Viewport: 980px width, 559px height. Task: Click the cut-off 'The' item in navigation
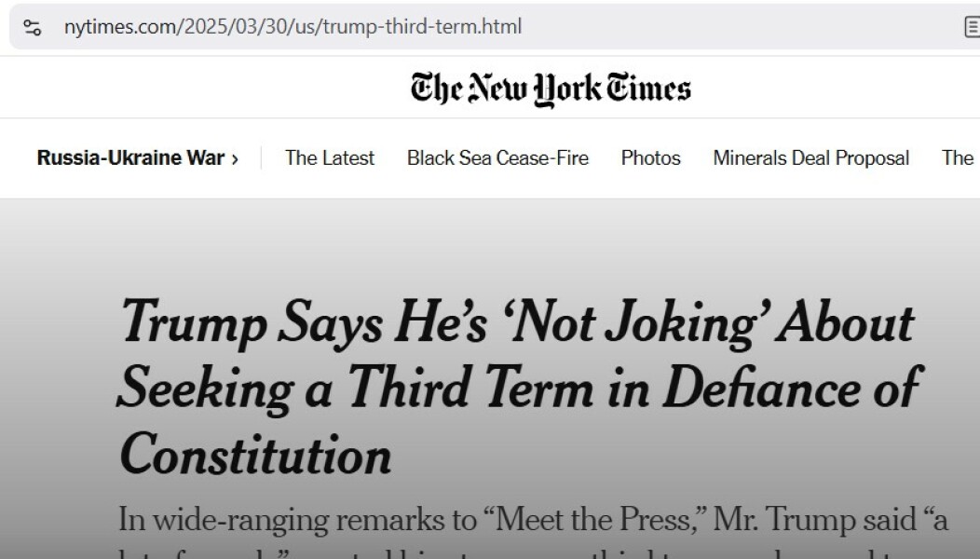958,158
